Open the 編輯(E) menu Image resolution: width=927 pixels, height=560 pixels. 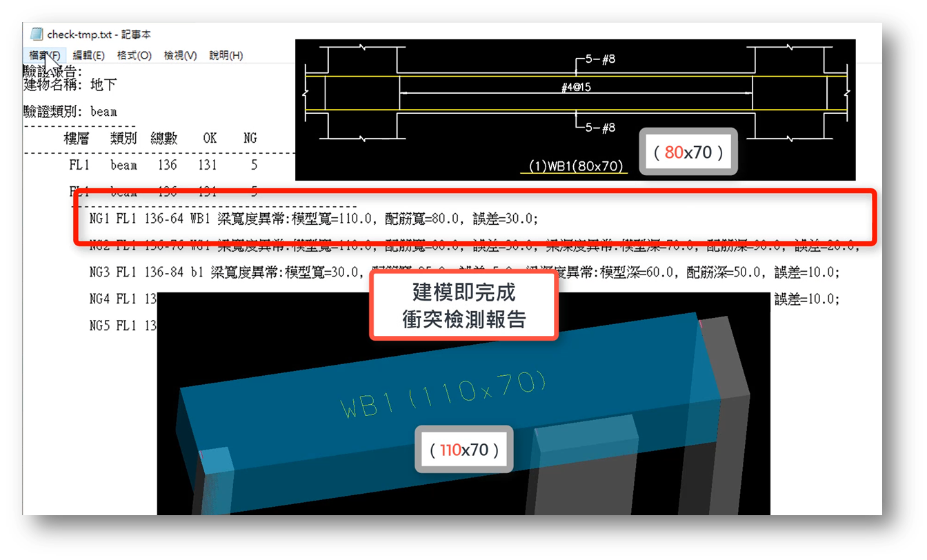[x=89, y=55]
